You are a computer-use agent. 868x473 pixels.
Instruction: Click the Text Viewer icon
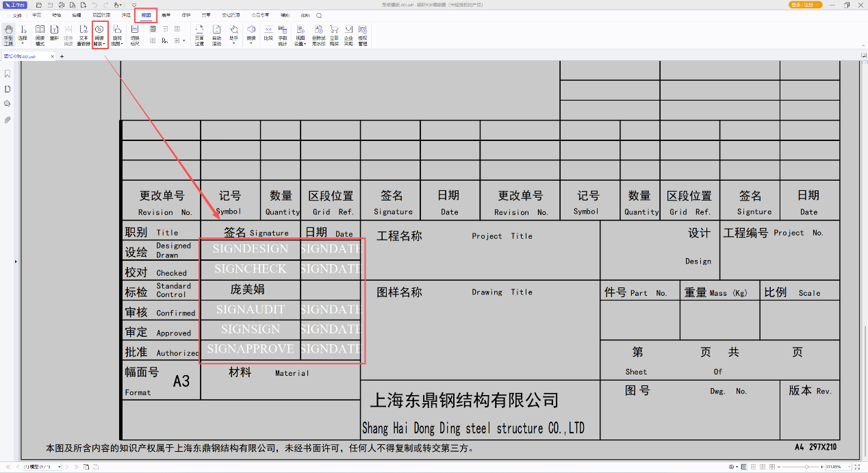click(83, 35)
